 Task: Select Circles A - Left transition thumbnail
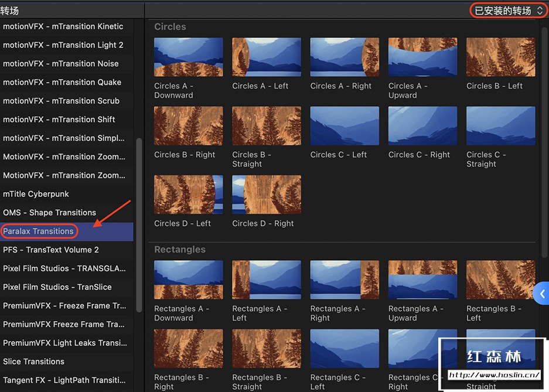[267, 57]
